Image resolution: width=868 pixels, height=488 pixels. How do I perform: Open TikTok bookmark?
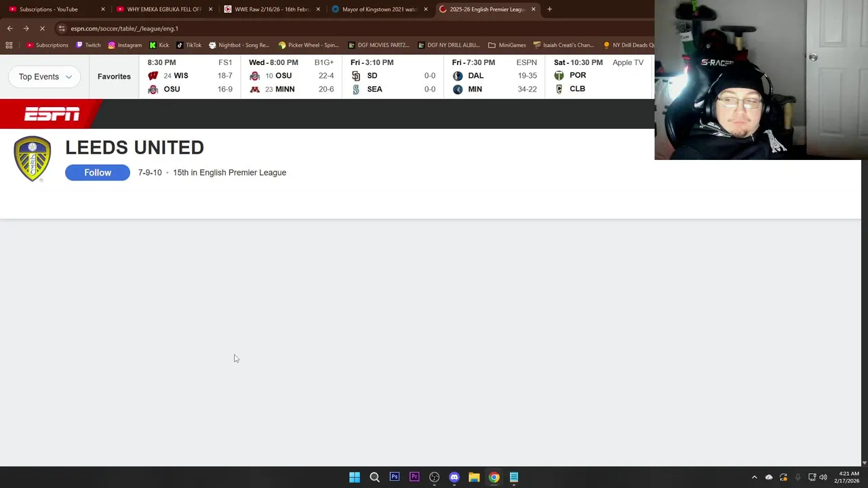(189, 45)
